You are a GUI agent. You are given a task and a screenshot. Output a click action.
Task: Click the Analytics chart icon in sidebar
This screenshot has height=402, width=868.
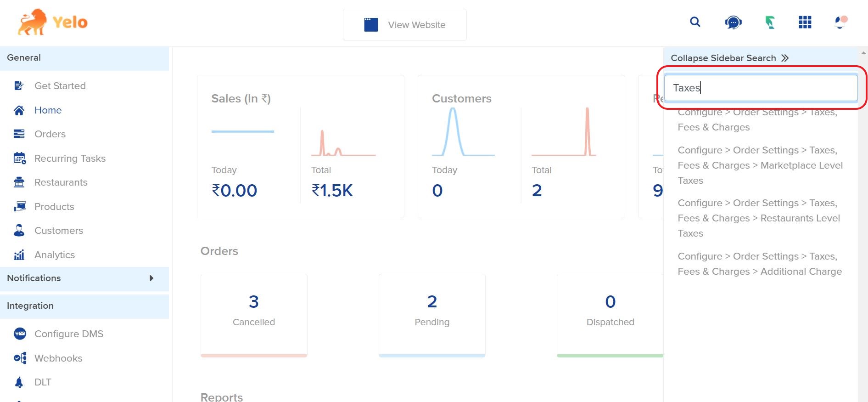pos(19,255)
